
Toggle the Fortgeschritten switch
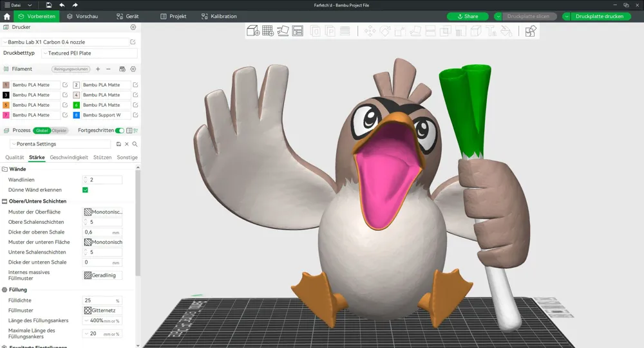[x=120, y=131]
